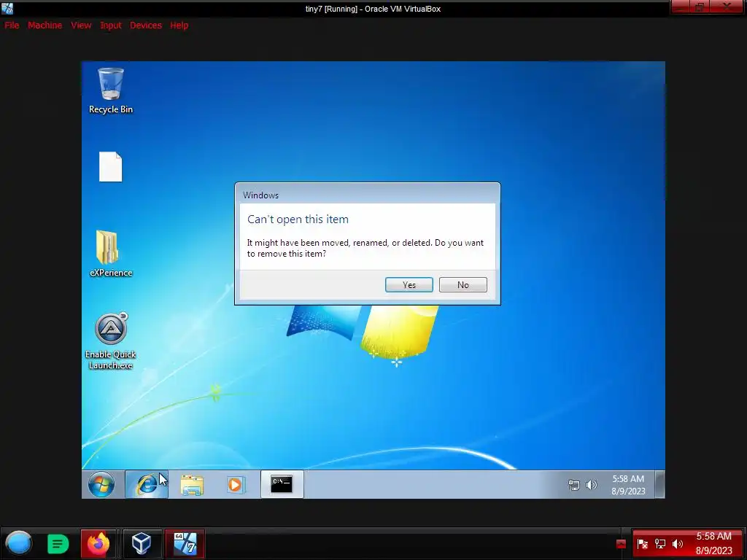Confirm removal with Yes button
Viewport: 747px width, 560px height.
[409, 285]
